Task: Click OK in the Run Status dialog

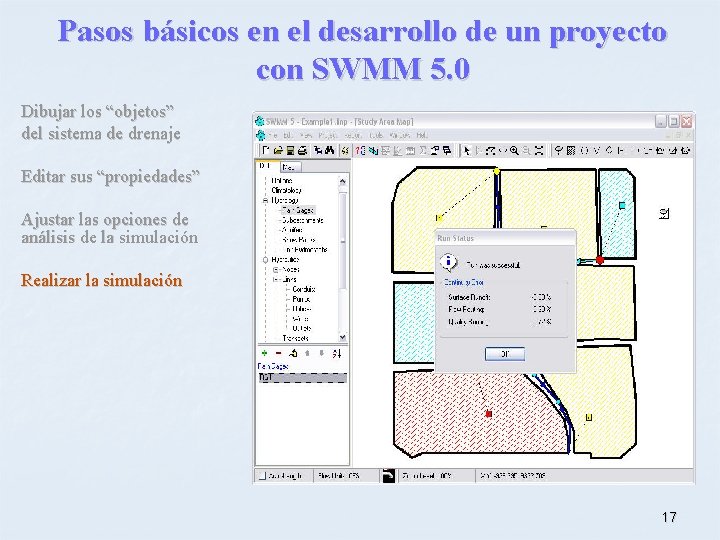Action: 505,354
